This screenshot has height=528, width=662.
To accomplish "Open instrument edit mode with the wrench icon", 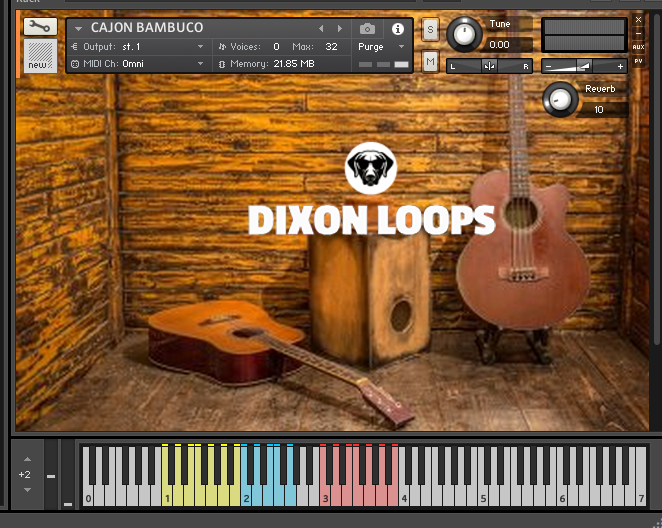I will (x=40, y=27).
